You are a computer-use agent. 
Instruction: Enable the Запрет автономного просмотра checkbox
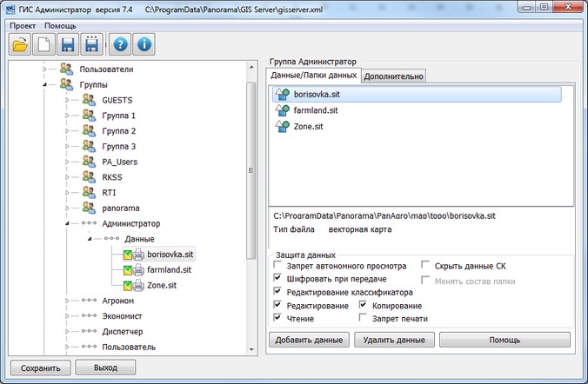tap(277, 266)
